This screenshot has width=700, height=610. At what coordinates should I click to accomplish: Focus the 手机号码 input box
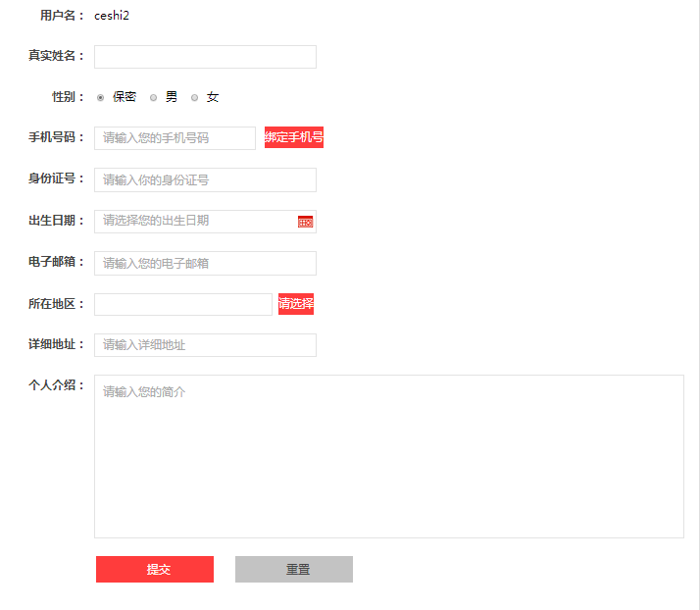point(175,138)
